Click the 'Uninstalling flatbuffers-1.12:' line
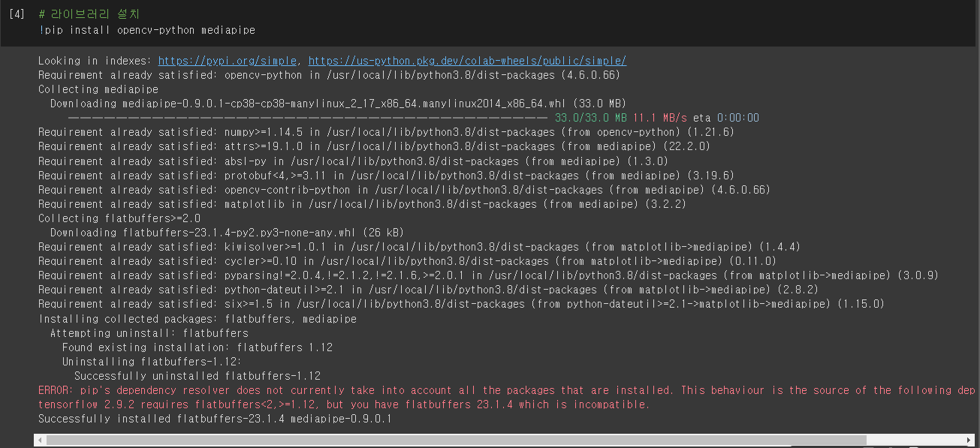This screenshot has height=448, width=980. pyautogui.click(x=152, y=361)
